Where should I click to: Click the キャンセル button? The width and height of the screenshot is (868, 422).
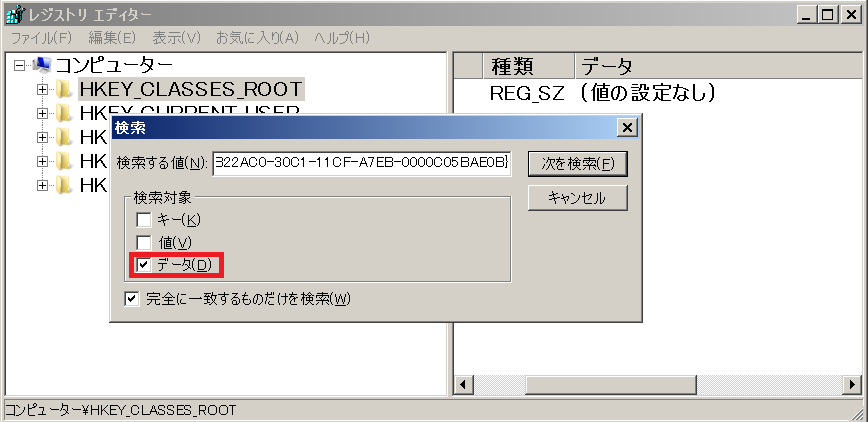578,198
